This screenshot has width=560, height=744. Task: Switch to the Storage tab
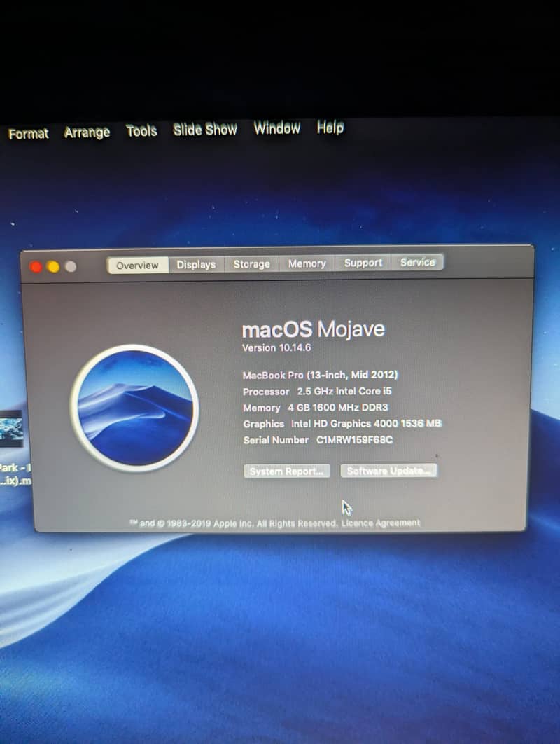252,264
